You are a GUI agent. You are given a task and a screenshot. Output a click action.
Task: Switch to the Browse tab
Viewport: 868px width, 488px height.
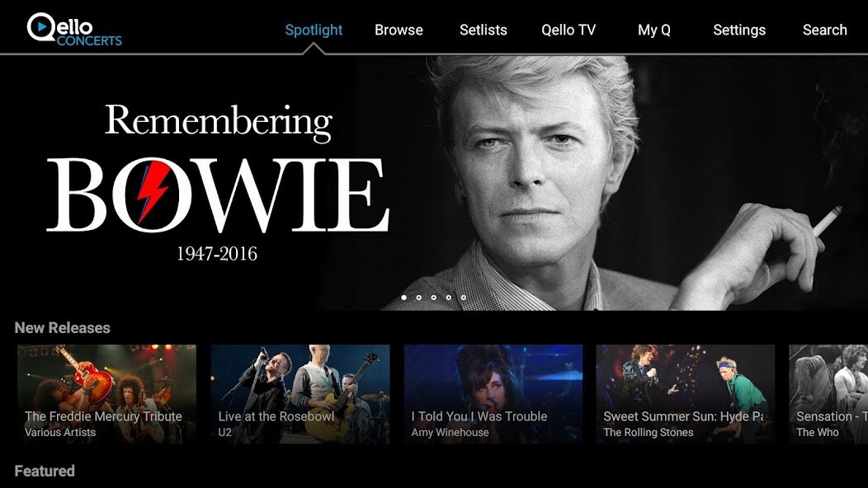pos(399,30)
